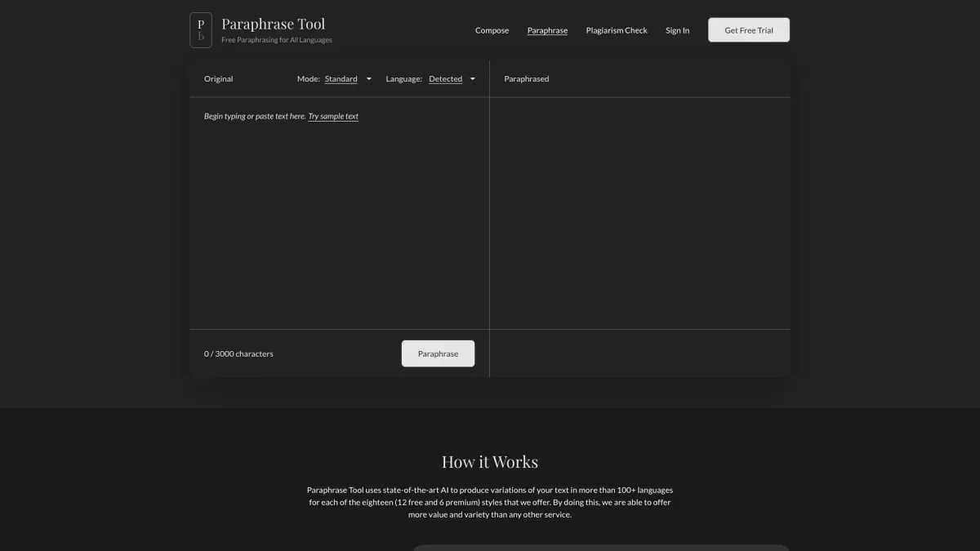Click the Pb logo icon
The height and width of the screenshot is (551, 980).
(201, 30)
